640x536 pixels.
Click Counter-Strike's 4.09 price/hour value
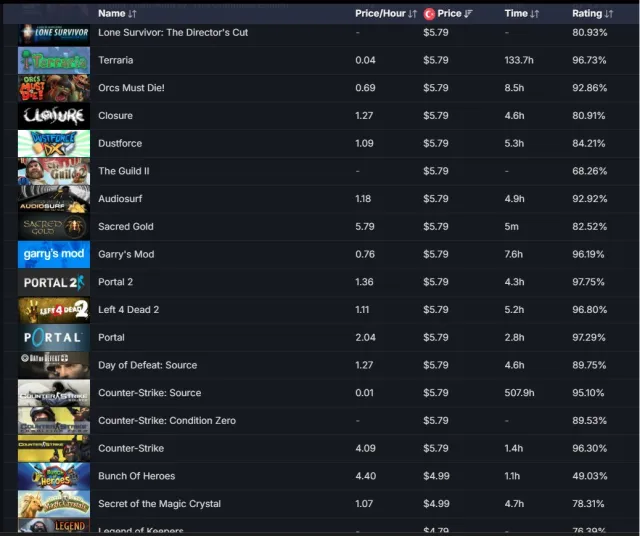pyautogui.click(x=365, y=449)
